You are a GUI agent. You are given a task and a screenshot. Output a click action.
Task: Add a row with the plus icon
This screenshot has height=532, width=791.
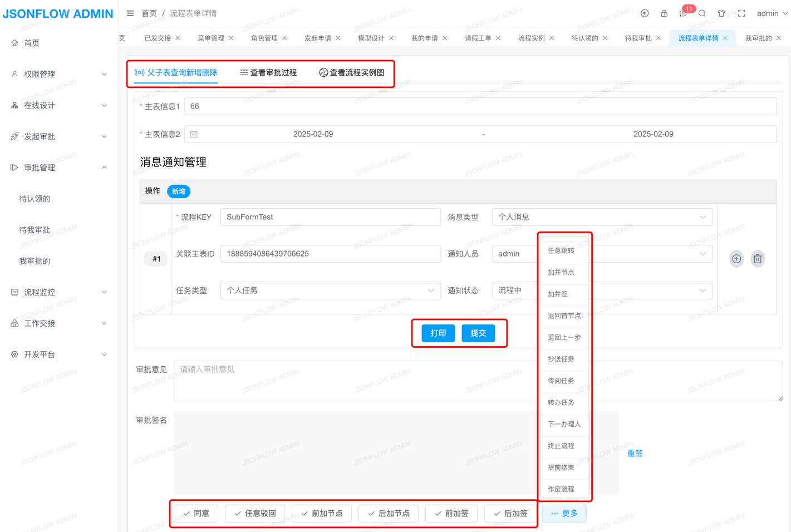click(x=736, y=259)
